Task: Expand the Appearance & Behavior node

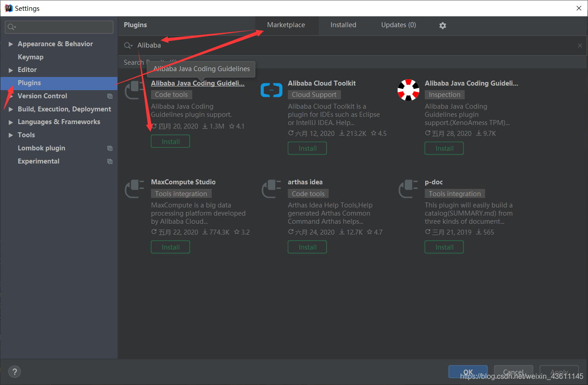Action: point(11,44)
